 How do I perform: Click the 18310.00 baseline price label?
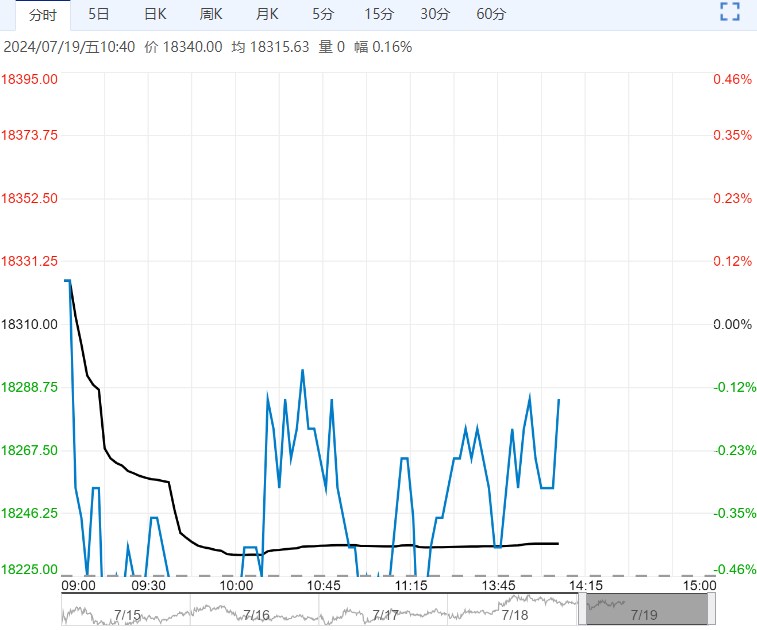click(29, 324)
